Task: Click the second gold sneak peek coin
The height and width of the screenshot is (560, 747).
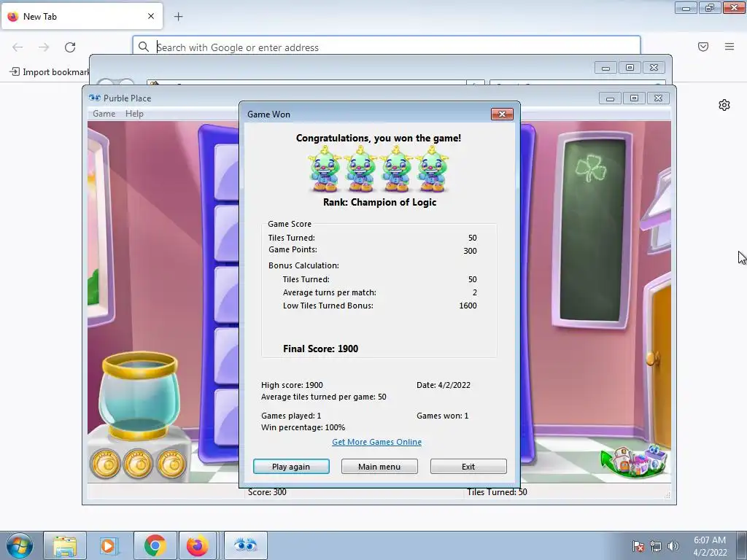Action: pos(138,463)
